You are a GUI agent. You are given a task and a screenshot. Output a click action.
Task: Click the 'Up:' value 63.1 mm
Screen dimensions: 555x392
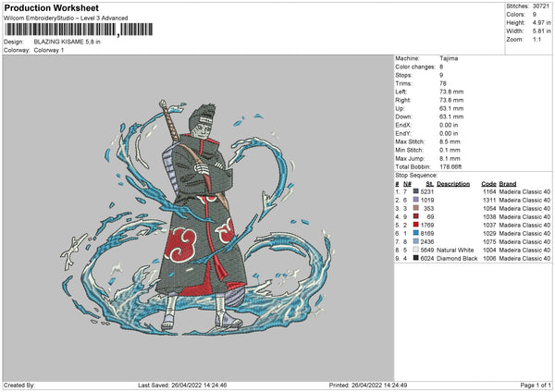pos(451,108)
